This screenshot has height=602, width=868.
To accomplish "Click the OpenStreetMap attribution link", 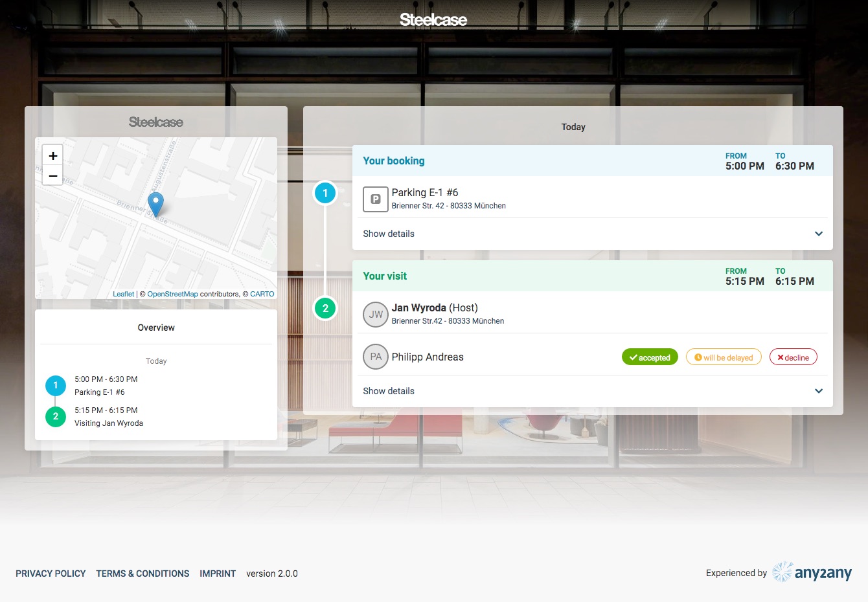I will [172, 294].
